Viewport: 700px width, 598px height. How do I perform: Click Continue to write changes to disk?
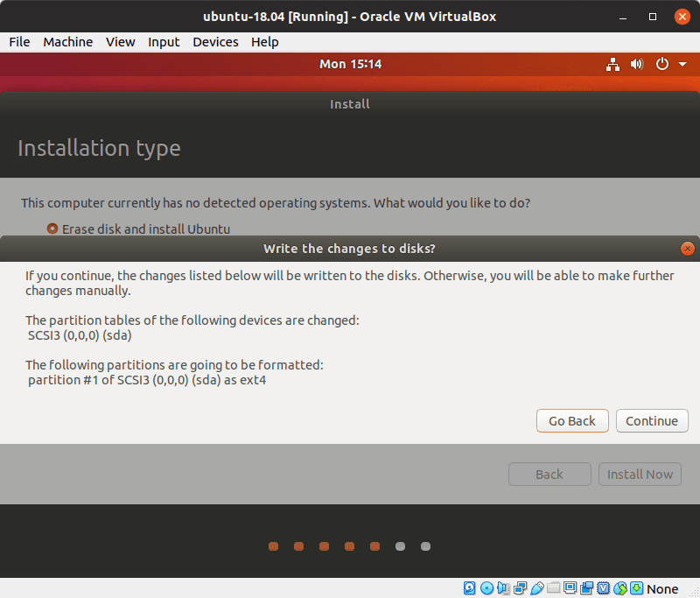(652, 420)
